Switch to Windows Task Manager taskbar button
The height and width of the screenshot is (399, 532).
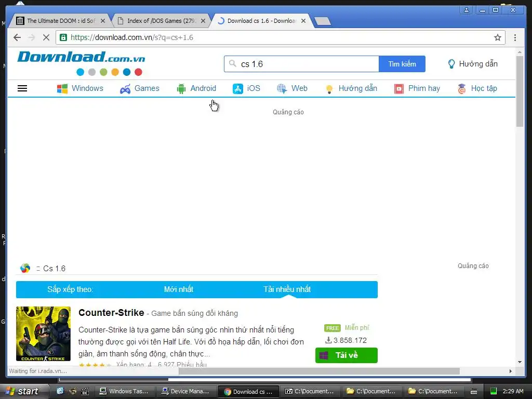124,391
